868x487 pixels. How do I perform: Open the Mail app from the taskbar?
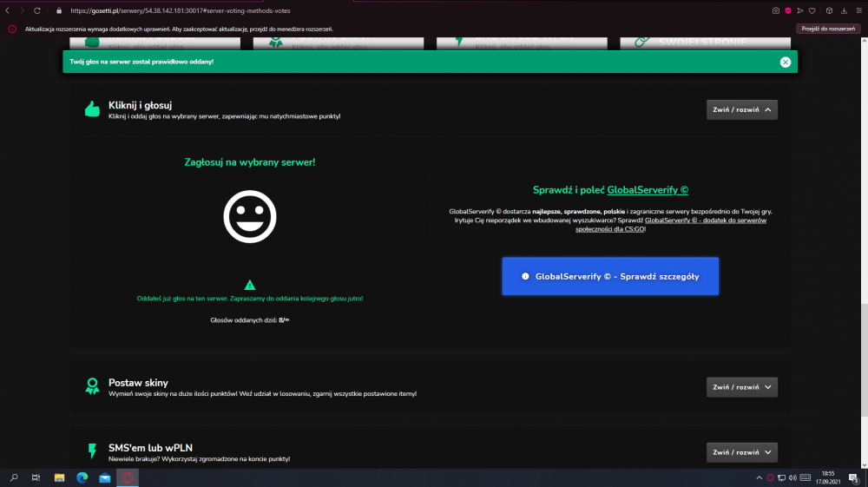(105, 477)
